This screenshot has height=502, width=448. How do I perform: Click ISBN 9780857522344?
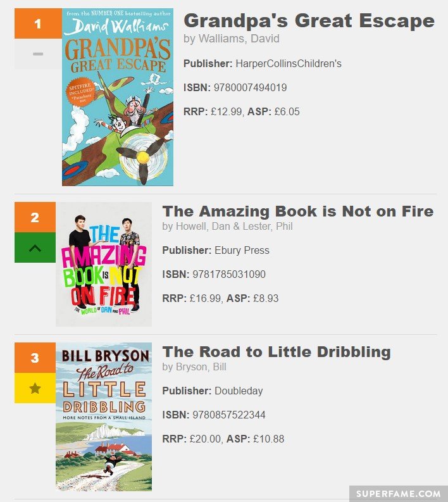pos(229,415)
